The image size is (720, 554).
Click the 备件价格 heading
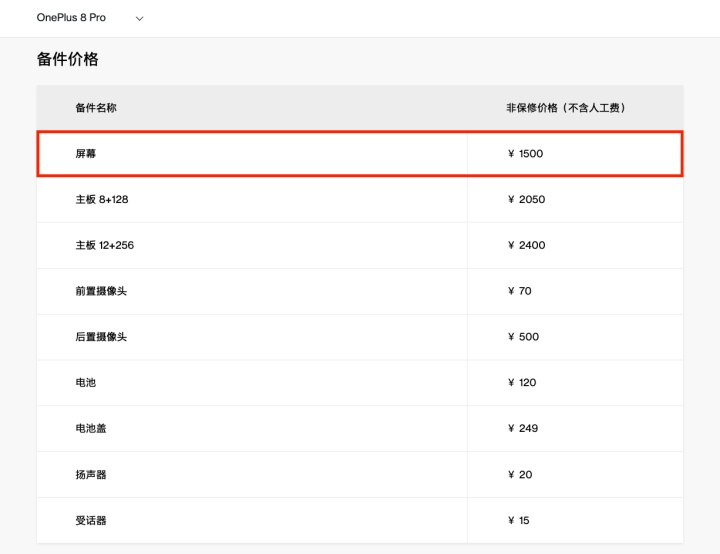[x=68, y=59]
